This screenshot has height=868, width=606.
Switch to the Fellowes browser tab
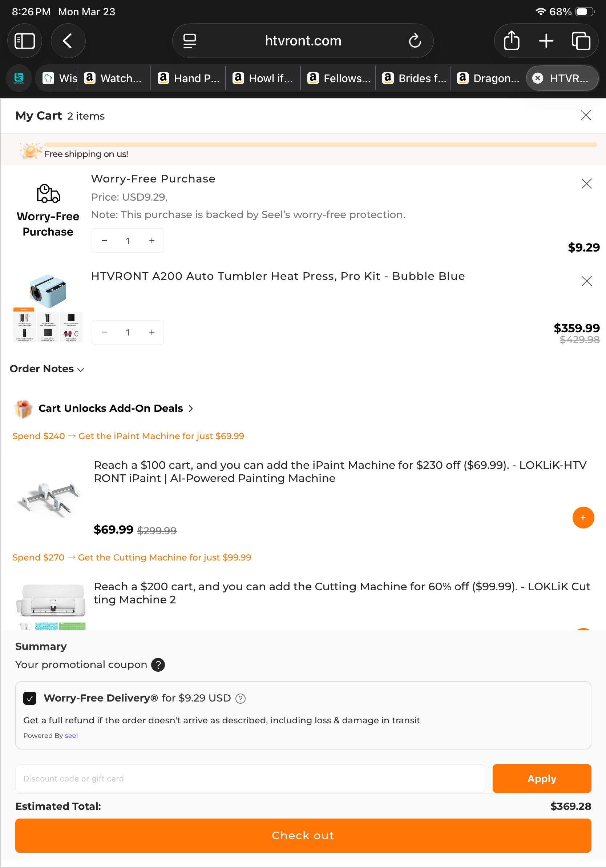tap(339, 78)
